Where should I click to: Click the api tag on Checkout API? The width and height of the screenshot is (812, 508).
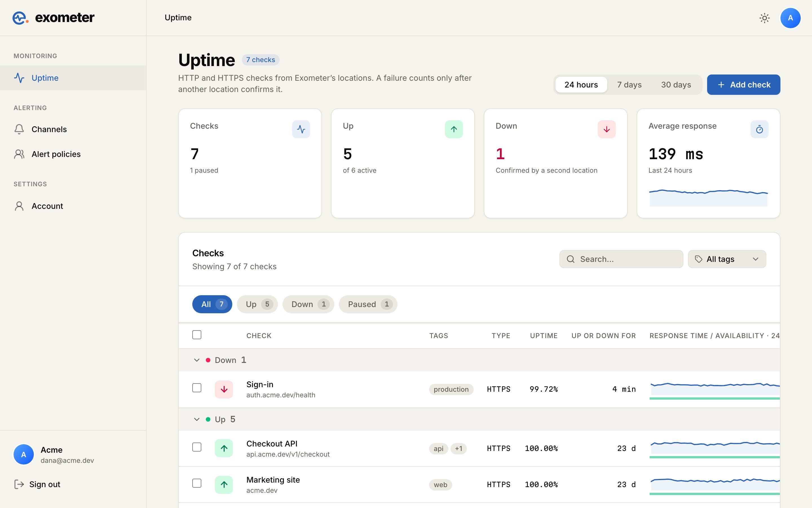click(438, 448)
